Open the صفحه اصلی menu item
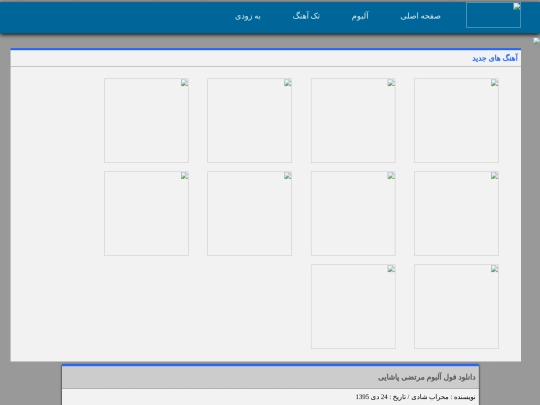 (420, 16)
